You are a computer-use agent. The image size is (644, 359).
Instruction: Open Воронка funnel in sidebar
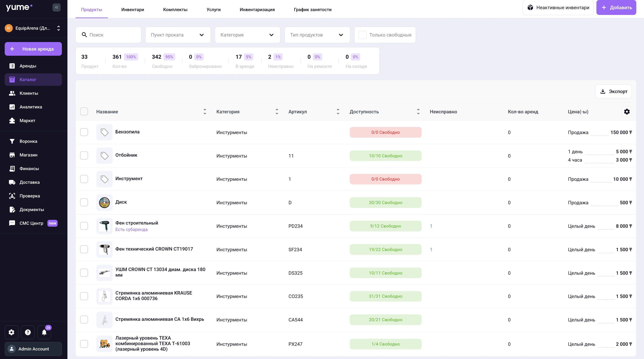28,141
